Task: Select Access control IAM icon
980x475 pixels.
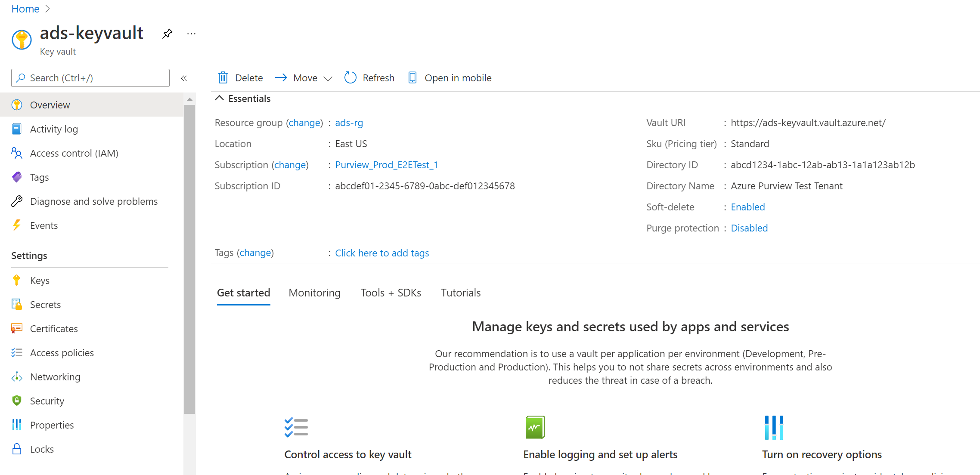Action: 18,153
